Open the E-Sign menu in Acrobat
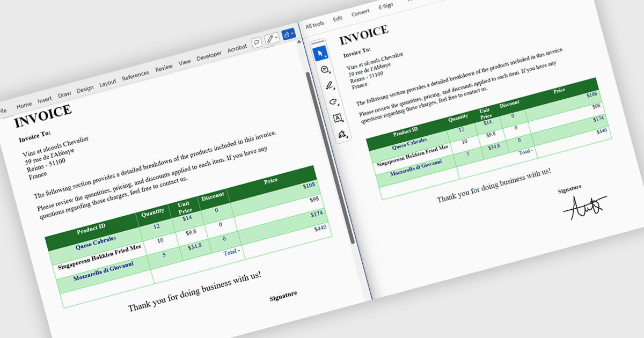The width and height of the screenshot is (644, 338). (x=386, y=6)
